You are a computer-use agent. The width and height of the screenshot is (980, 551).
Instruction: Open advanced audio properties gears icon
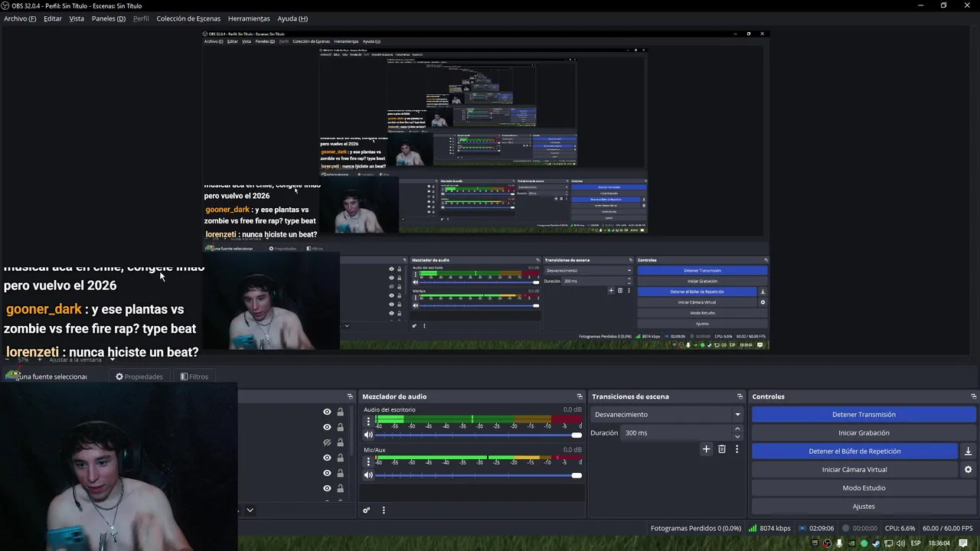pyautogui.click(x=366, y=510)
